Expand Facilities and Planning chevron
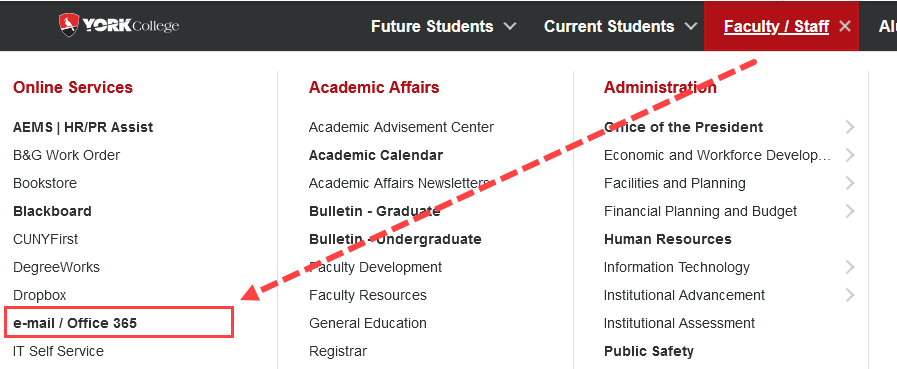The image size is (897, 369). pyautogui.click(x=850, y=183)
